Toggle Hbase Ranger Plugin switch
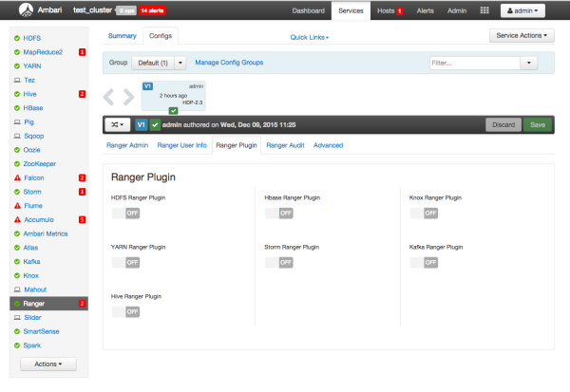 pos(279,214)
